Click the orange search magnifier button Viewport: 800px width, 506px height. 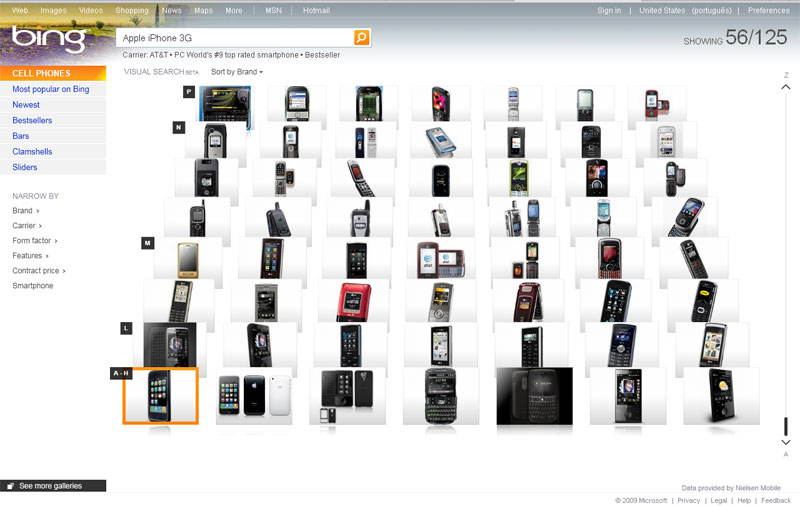coord(361,37)
